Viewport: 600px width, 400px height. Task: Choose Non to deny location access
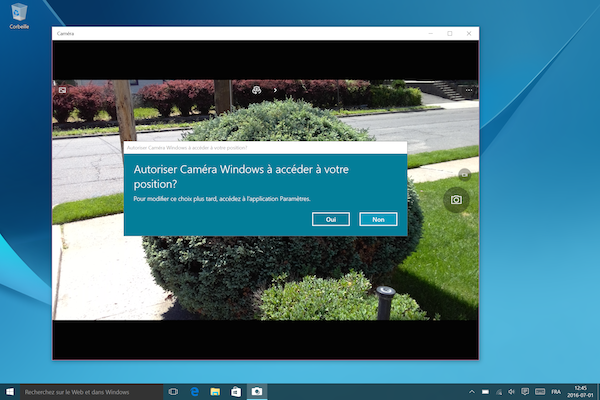(x=378, y=219)
